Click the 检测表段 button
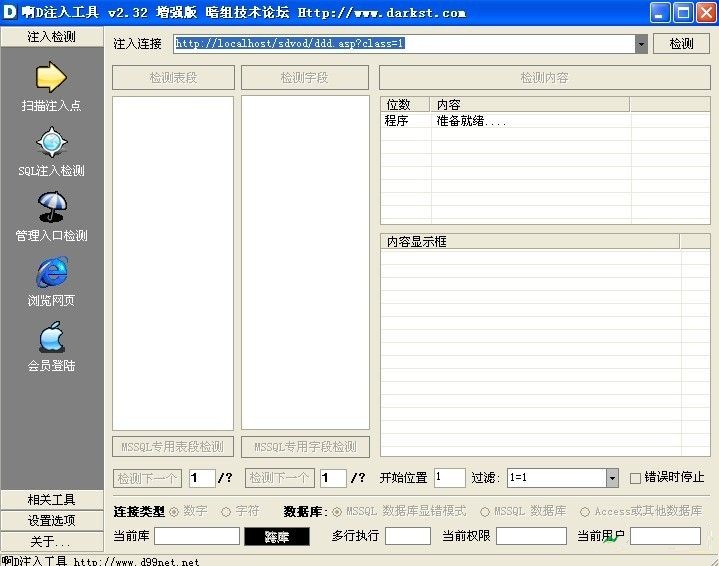This screenshot has height=566, width=719. [173, 78]
